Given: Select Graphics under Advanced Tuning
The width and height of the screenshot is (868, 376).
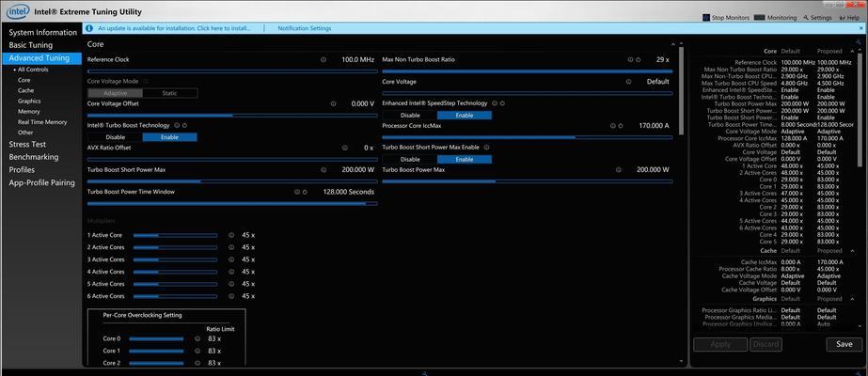Looking at the screenshot, I should click(29, 102).
